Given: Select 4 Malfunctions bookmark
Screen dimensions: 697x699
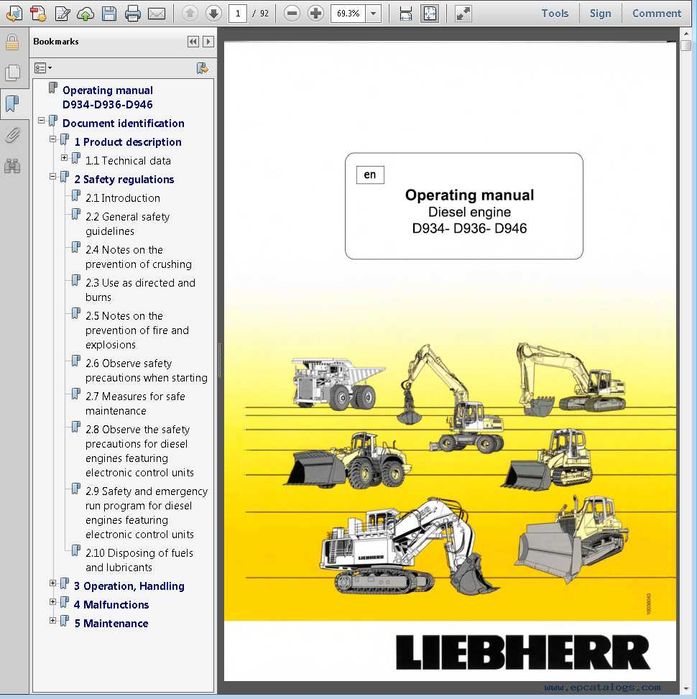Looking at the screenshot, I should click(111, 604).
